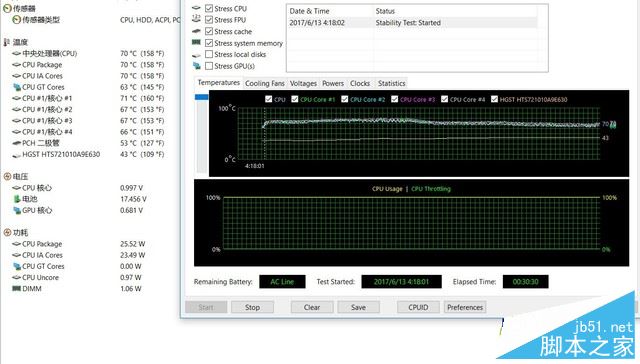Click the CPU Package temperature row icon

pyautogui.click(x=17, y=64)
